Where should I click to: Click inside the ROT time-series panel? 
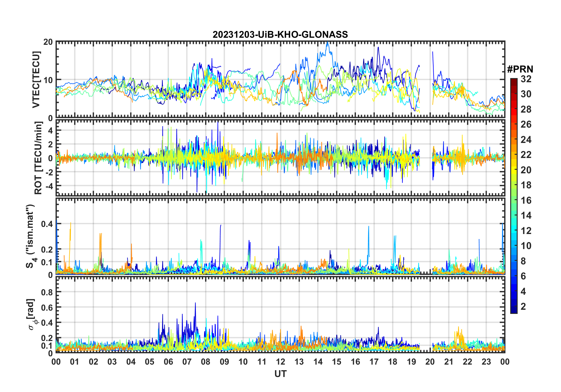point(280,158)
